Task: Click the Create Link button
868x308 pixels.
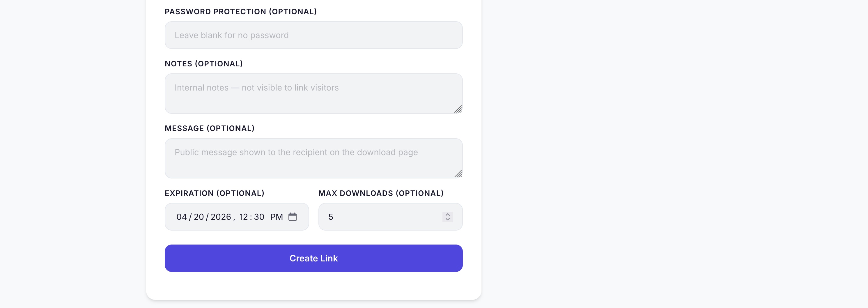Action: pyautogui.click(x=313, y=258)
